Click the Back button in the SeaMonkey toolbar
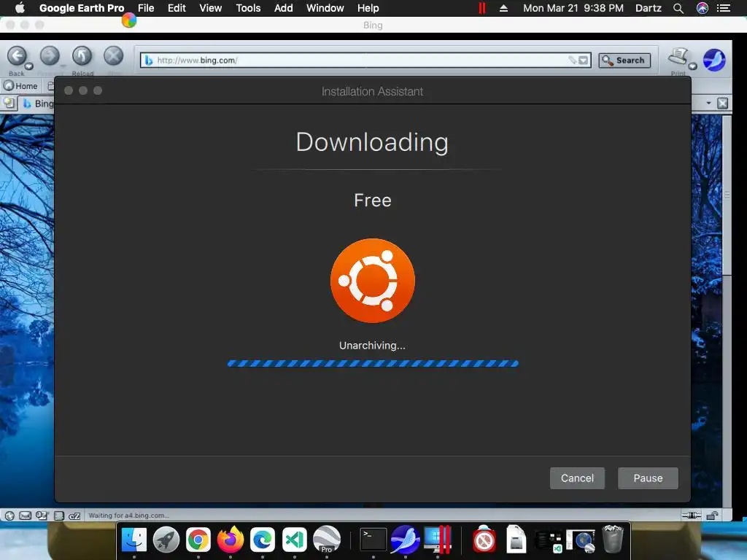This screenshot has height=560, width=747. click(17, 56)
